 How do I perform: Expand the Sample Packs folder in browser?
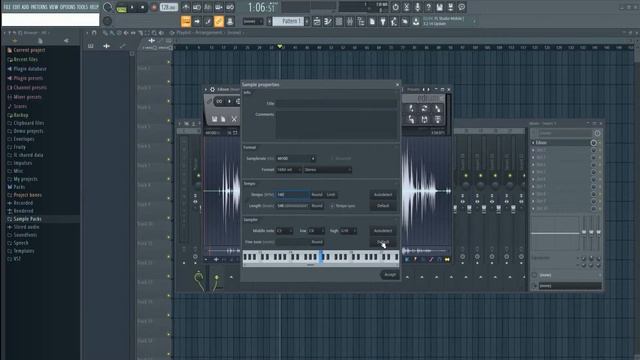(27, 219)
